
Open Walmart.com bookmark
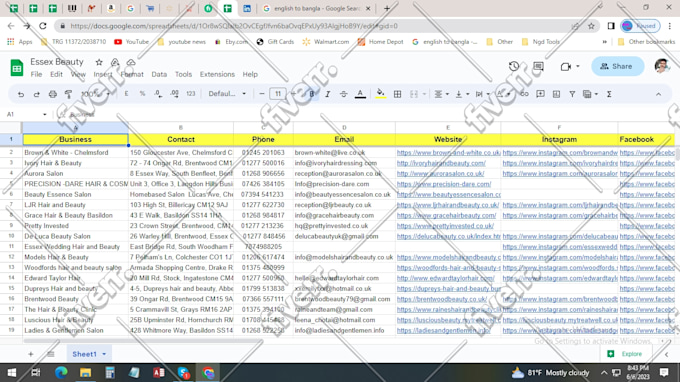[326, 42]
